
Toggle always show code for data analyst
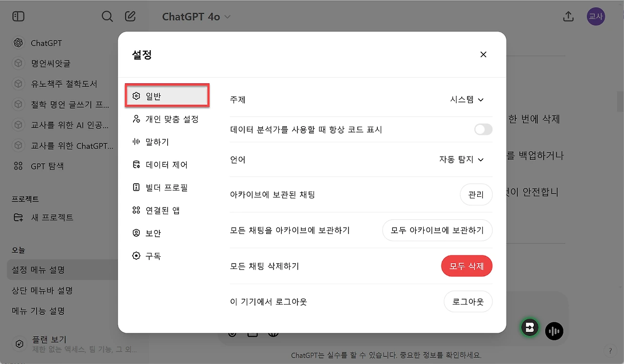[x=483, y=130]
